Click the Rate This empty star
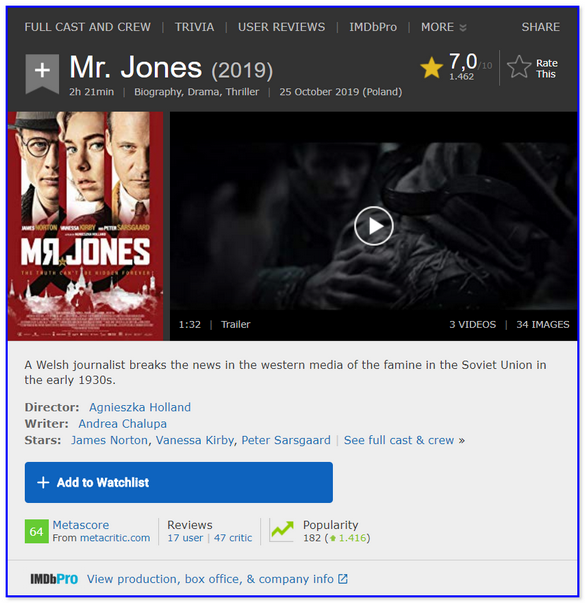Image resolution: width=585 pixels, height=603 pixels. click(519, 67)
